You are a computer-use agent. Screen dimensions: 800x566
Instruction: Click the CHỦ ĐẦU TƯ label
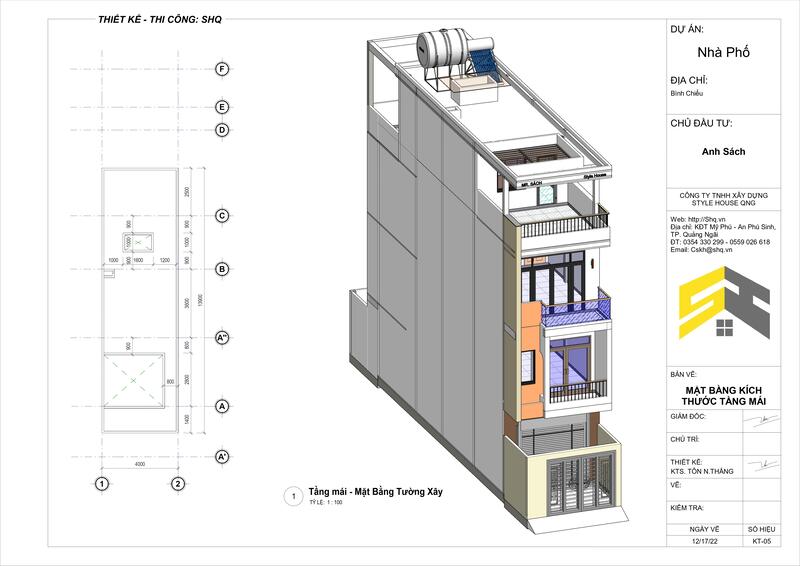[x=702, y=124]
